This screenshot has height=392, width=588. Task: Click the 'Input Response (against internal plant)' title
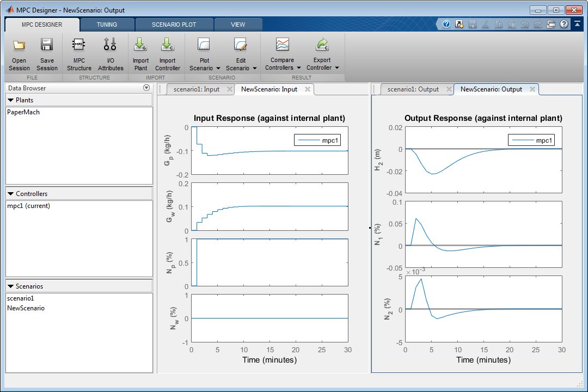pos(269,118)
